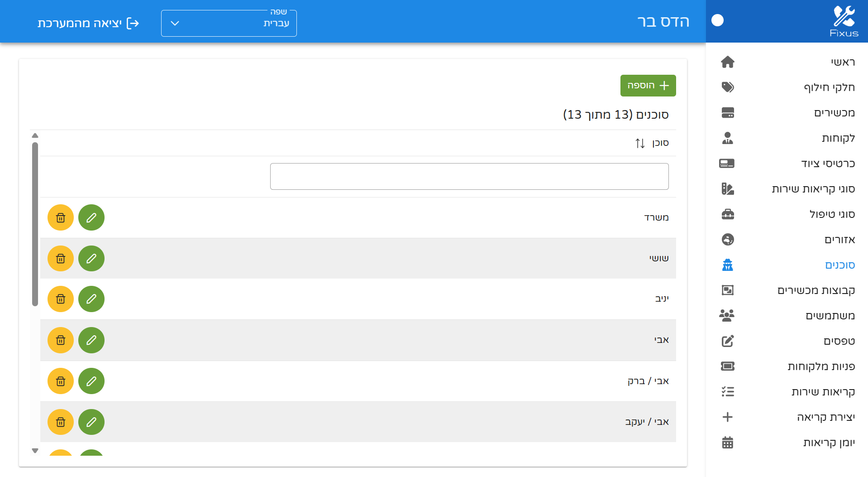Open the שפה language dropdown
Screen dimensions: 868x477
[229, 23]
